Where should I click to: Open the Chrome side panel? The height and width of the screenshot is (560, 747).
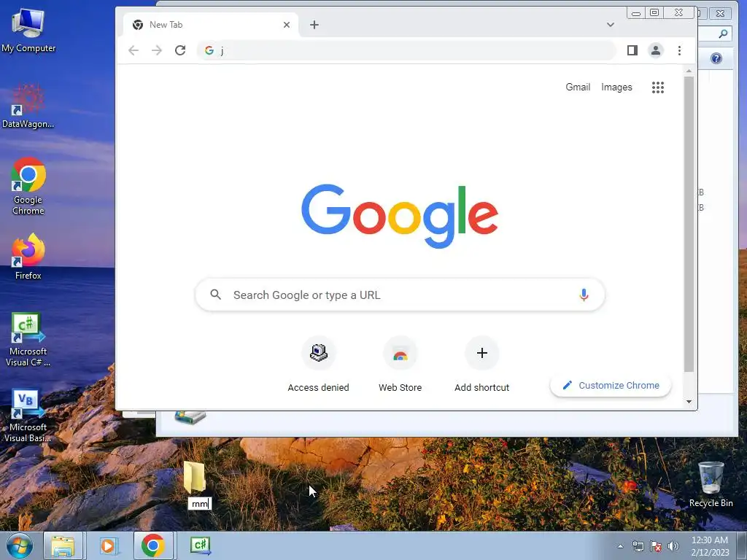click(x=632, y=50)
